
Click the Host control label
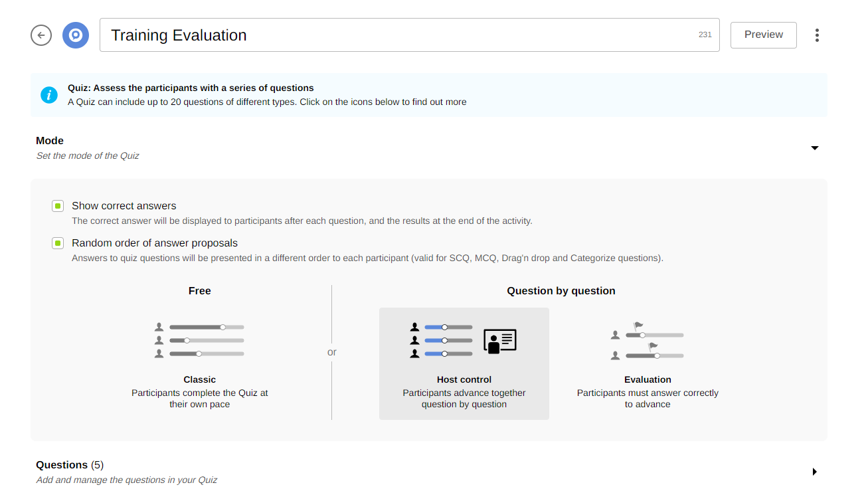click(x=464, y=380)
